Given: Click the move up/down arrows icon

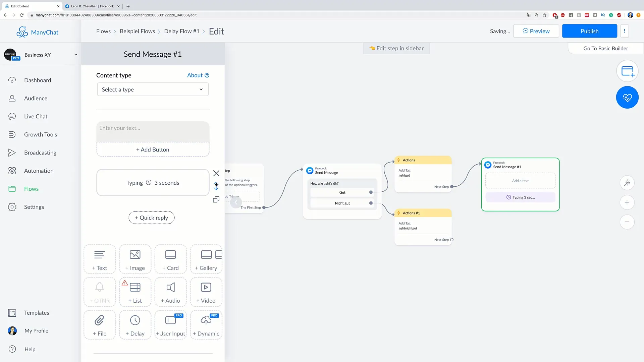Looking at the screenshot, I should tap(216, 186).
